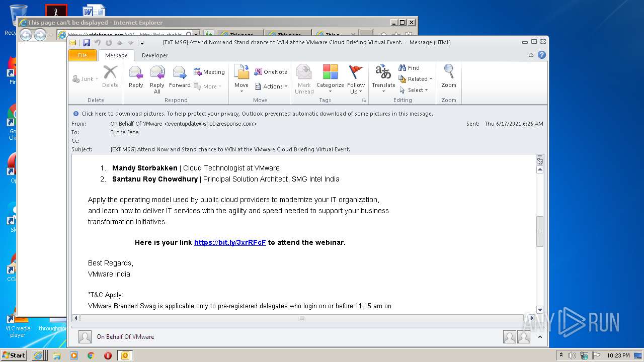Click the rightmost contact photo in People Pane

524,337
